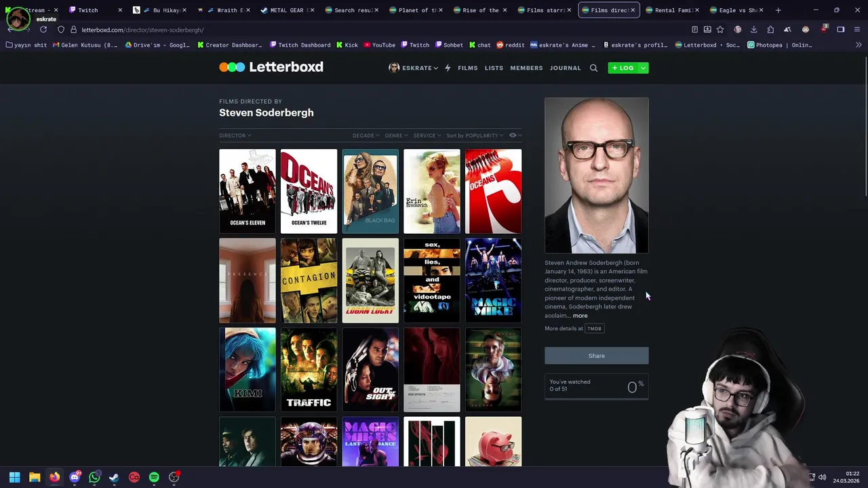The width and height of the screenshot is (868, 488).
Task: Open the Firefox downloads arrow icon
Action: coord(753,30)
